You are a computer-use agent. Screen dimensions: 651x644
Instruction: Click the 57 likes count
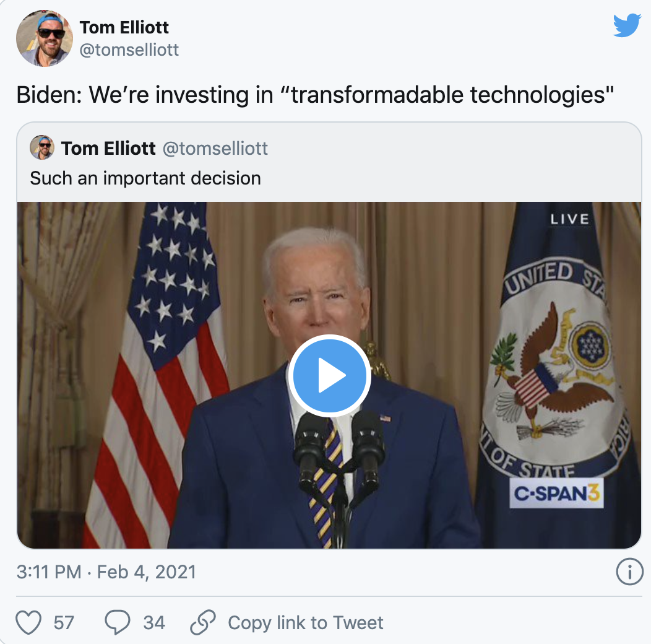[x=64, y=623]
